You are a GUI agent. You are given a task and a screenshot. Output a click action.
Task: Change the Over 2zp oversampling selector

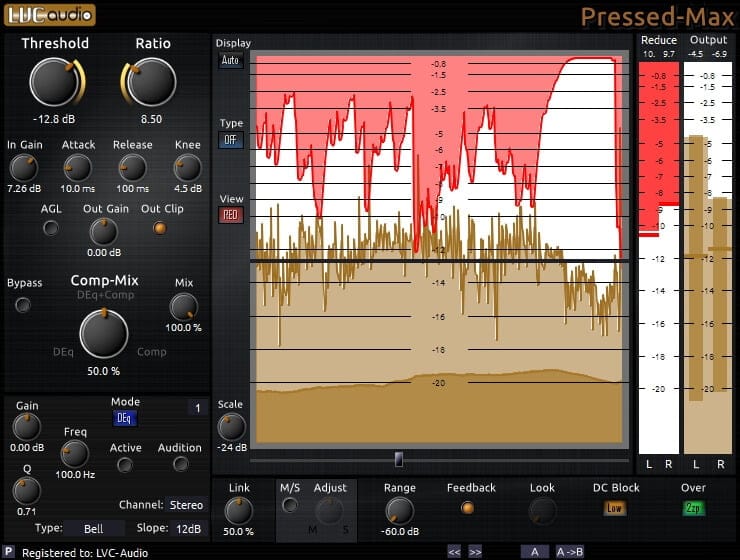693,508
